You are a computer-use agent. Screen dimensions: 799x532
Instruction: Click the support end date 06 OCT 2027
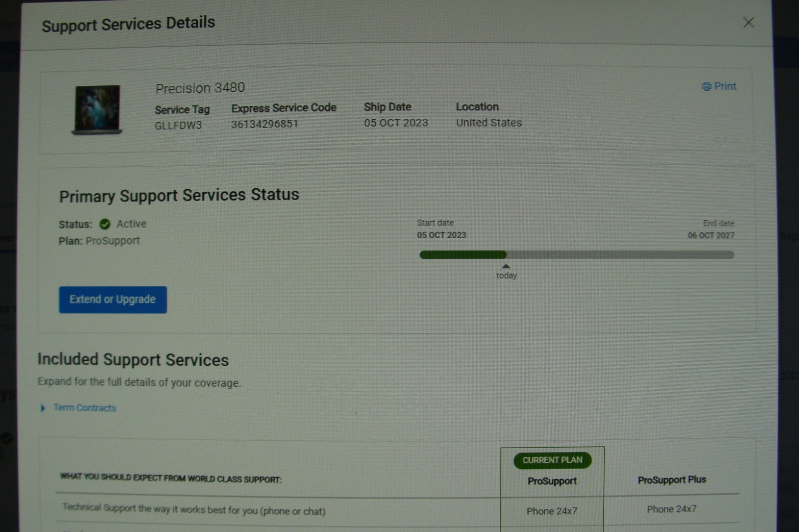pos(711,236)
